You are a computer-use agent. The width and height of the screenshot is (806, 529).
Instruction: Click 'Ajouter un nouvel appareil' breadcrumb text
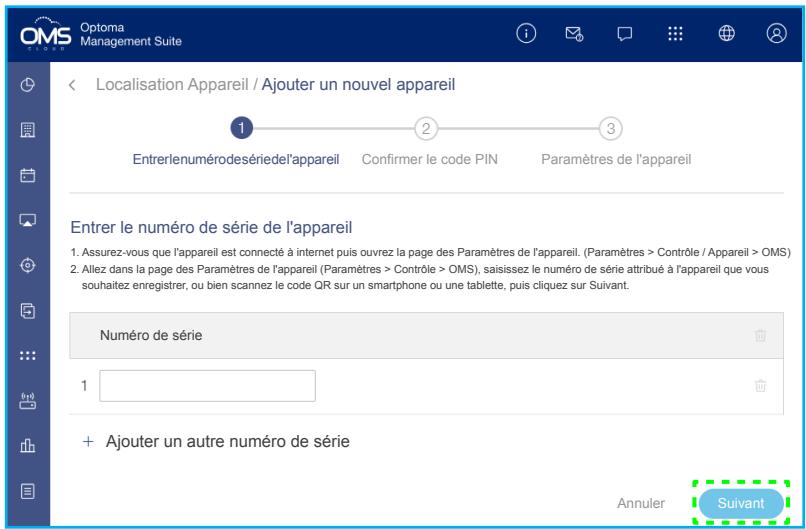point(358,84)
